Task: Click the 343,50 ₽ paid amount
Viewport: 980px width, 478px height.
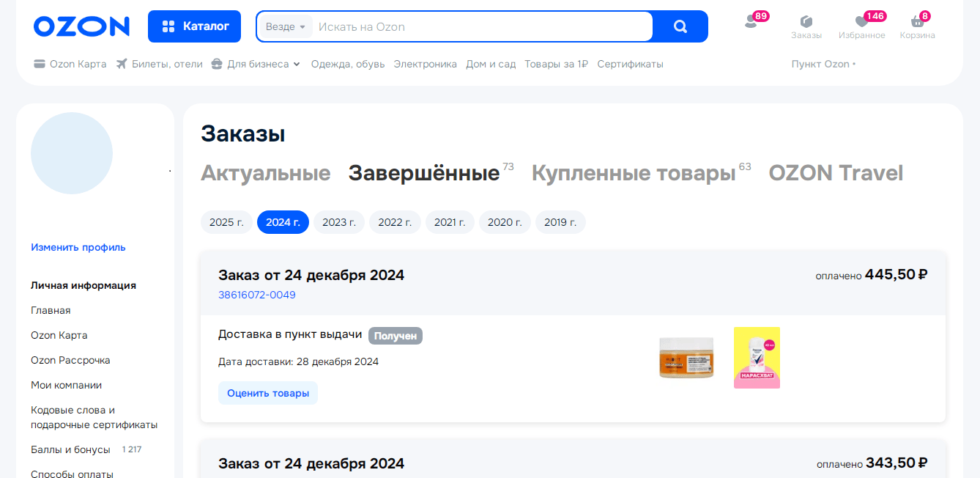Action: 897,463
